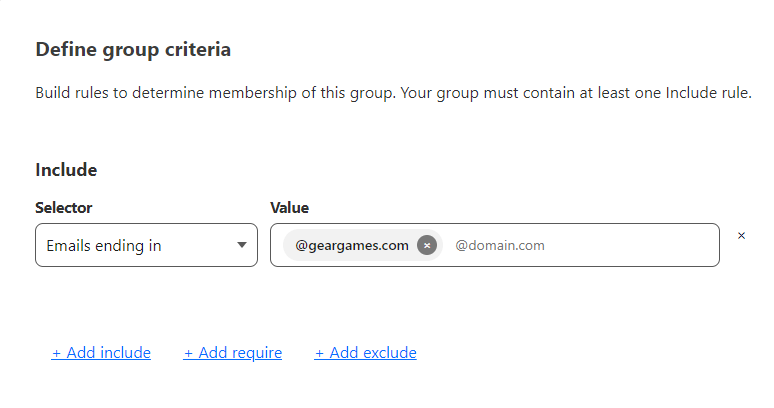The width and height of the screenshot is (774, 408).
Task: Click the "Value" field label
Action: (290, 208)
